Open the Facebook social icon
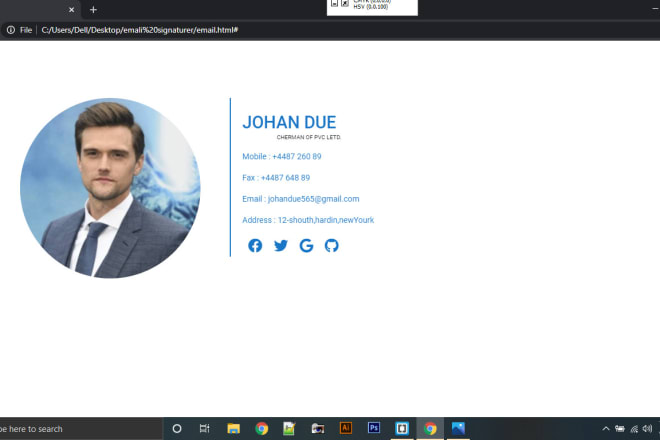The image size is (660, 440). point(255,245)
